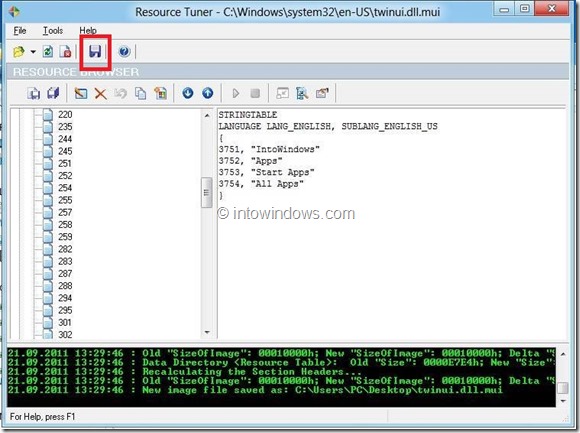This screenshot has width=580, height=433.
Task: Click the resource editor icon
Action: 81,93
